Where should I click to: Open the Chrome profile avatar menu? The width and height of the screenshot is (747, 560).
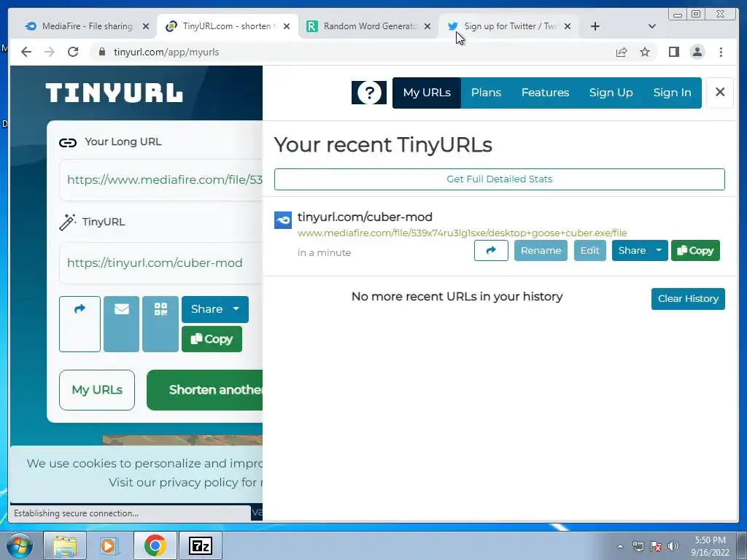click(697, 52)
